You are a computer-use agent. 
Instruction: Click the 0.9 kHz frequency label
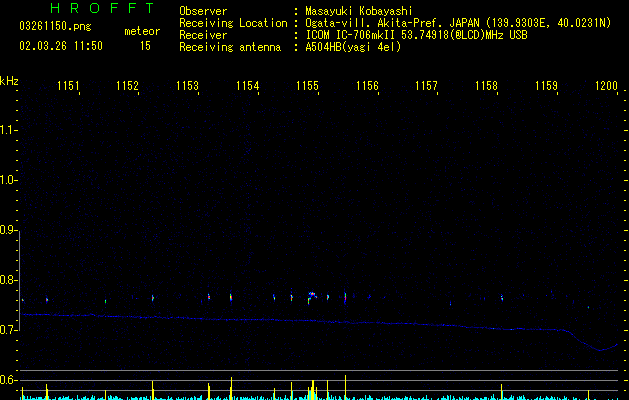[8, 230]
